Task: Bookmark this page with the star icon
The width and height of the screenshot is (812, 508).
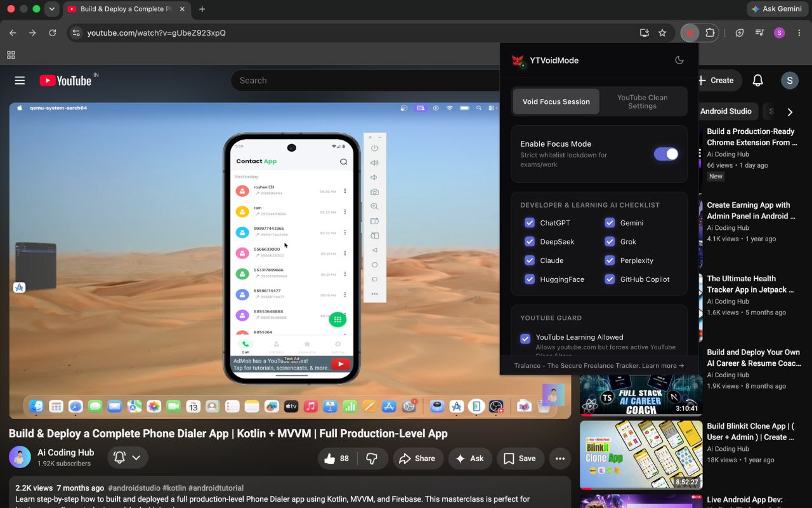Action: pyautogui.click(x=662, y=32)
